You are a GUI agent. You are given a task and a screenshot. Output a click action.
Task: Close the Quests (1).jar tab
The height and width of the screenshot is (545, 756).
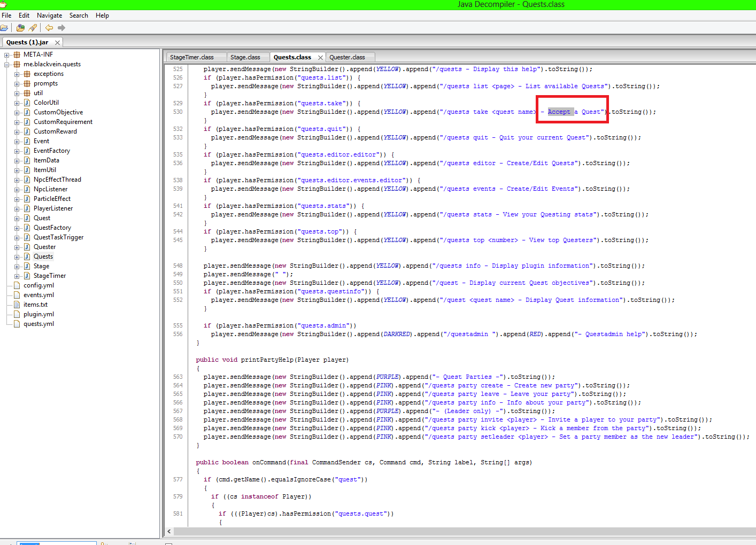tap(57, 42)
